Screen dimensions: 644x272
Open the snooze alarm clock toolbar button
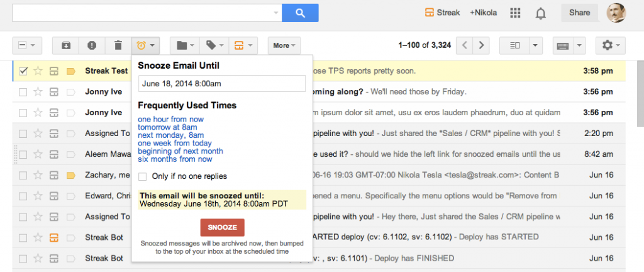point(145,45)
